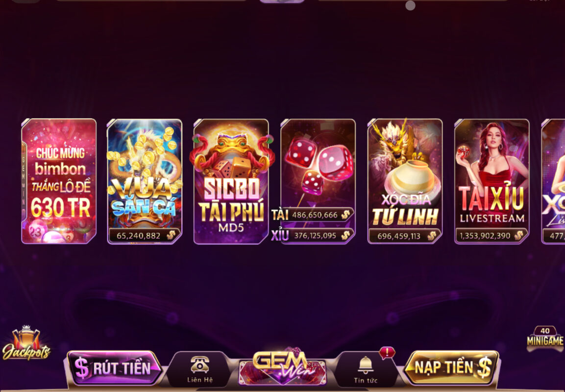
Task: Select the Tài 486,650,666 pot amount
Action: 313,215
